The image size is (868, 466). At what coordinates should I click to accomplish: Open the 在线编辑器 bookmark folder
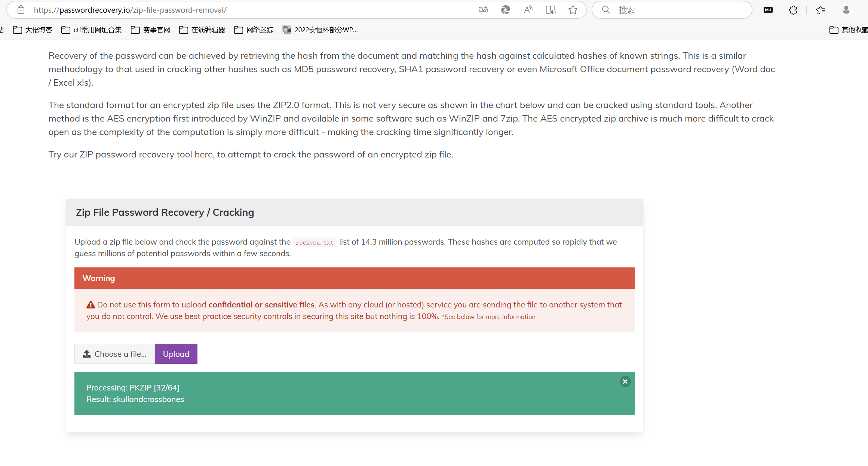[x=202, y=30]
